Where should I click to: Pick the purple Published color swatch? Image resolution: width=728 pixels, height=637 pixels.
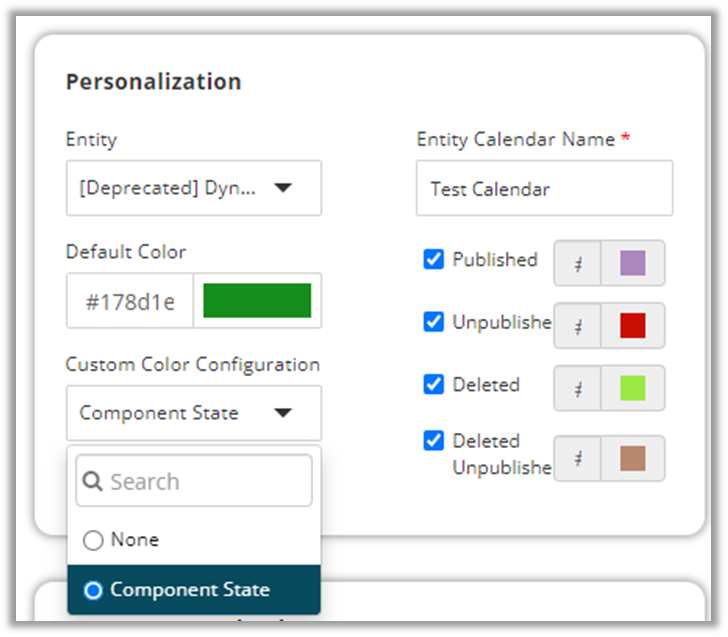(x=632, y=263)
